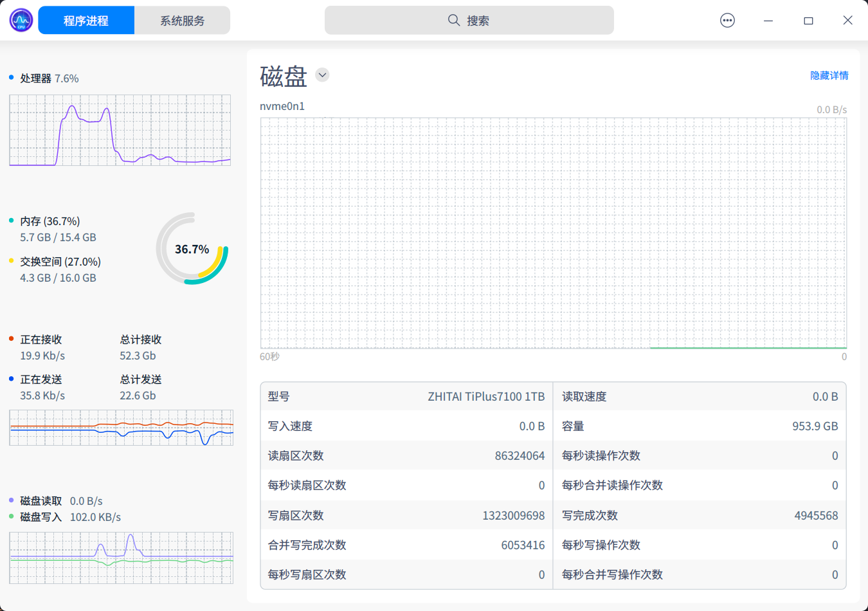This screenshot has width=868, height=611.
Task: Switch to the 程序进程 tab
Action: [x=86, y=21]
